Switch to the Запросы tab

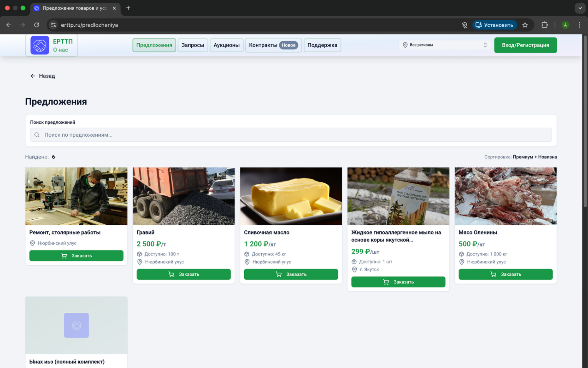pos(193,45)
